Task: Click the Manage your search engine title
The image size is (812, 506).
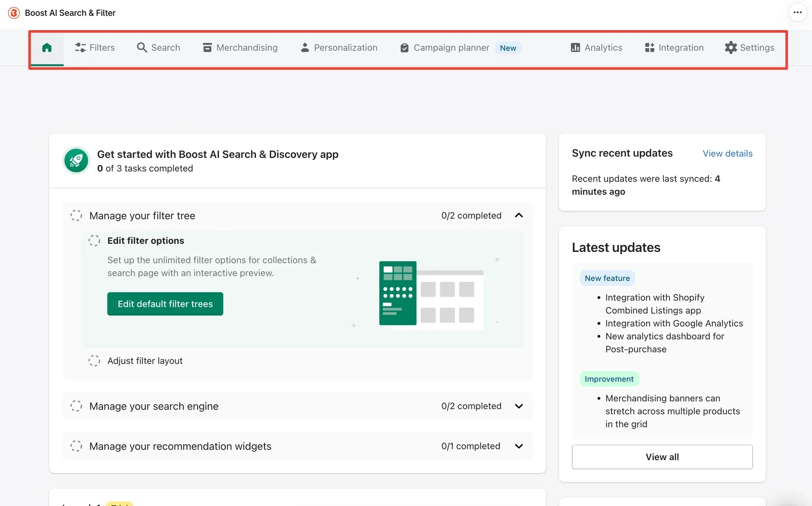Action: point(154,406)
